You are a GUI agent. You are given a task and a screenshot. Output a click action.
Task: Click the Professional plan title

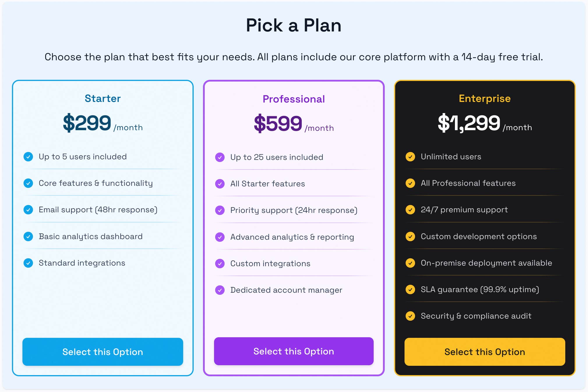pyautogui.click(x=293, y=99)
